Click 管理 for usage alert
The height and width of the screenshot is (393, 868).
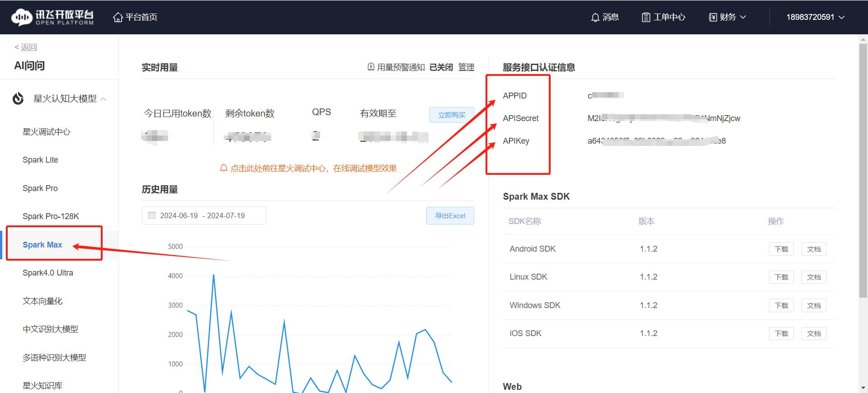tap(466, 67)
